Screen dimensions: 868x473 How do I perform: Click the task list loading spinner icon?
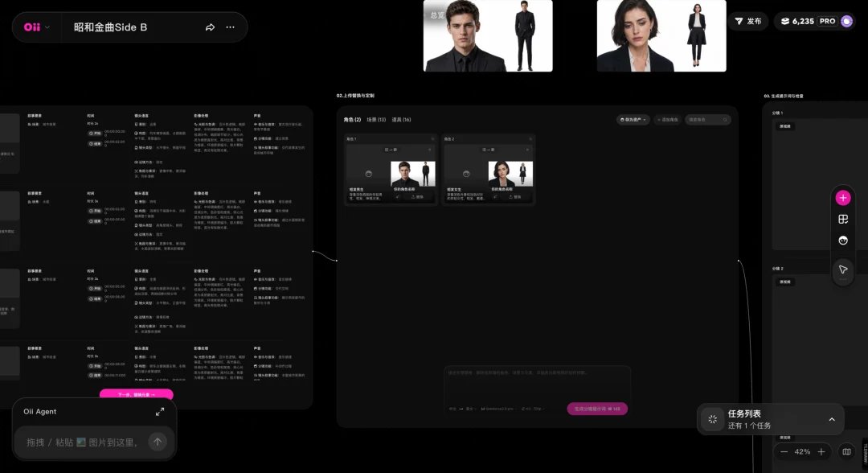click(712, 419)
